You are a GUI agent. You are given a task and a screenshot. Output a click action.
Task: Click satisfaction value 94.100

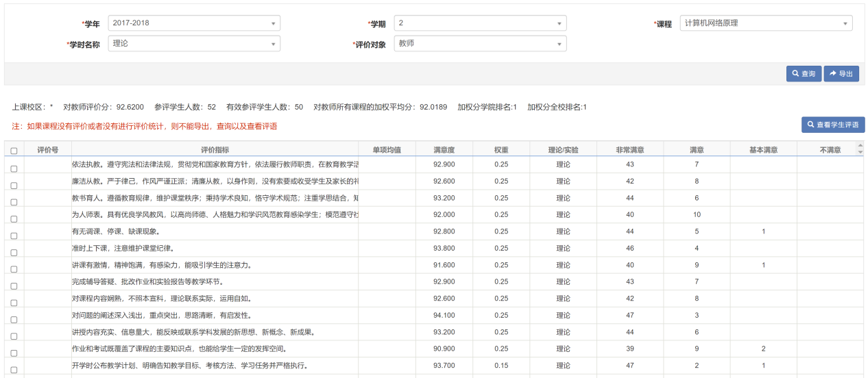444,316
